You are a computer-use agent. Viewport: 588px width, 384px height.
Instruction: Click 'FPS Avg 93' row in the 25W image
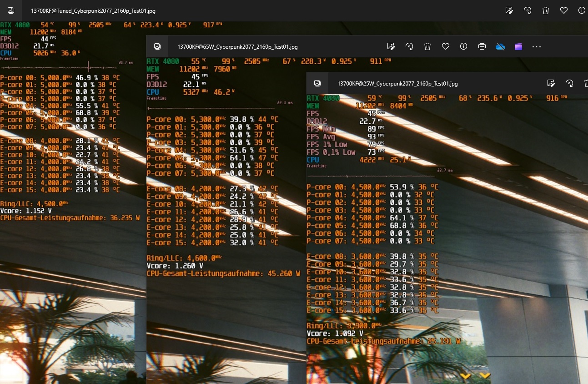[x=345, y=136]
